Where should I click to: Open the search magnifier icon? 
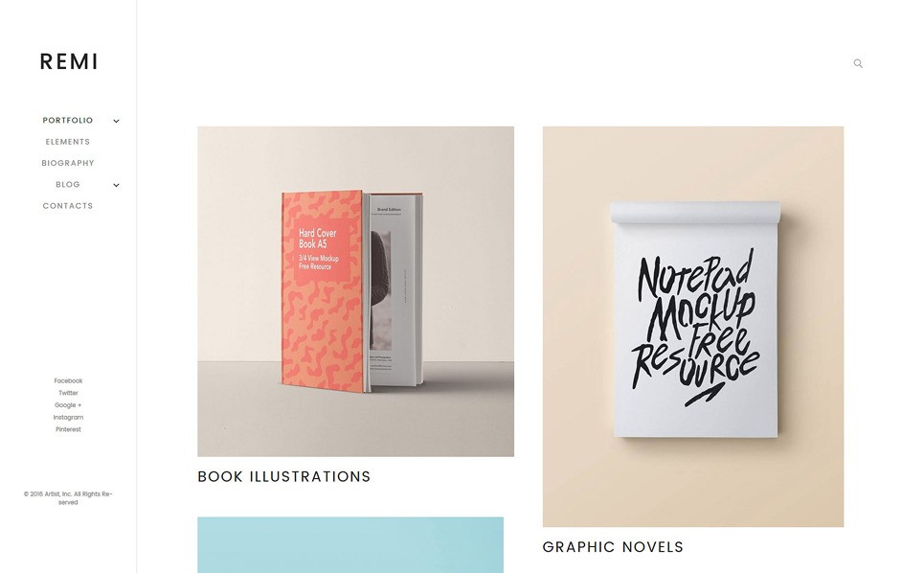coord(858,63)
